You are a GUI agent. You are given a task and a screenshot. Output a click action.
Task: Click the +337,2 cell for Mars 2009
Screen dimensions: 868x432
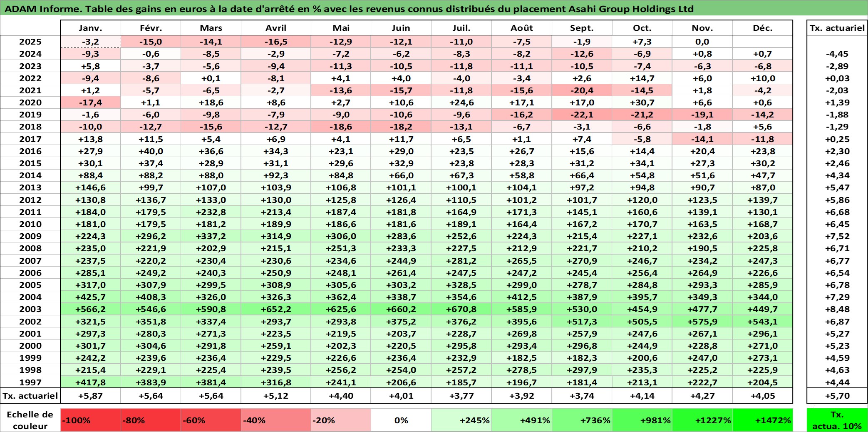click(x=211, y=236)
